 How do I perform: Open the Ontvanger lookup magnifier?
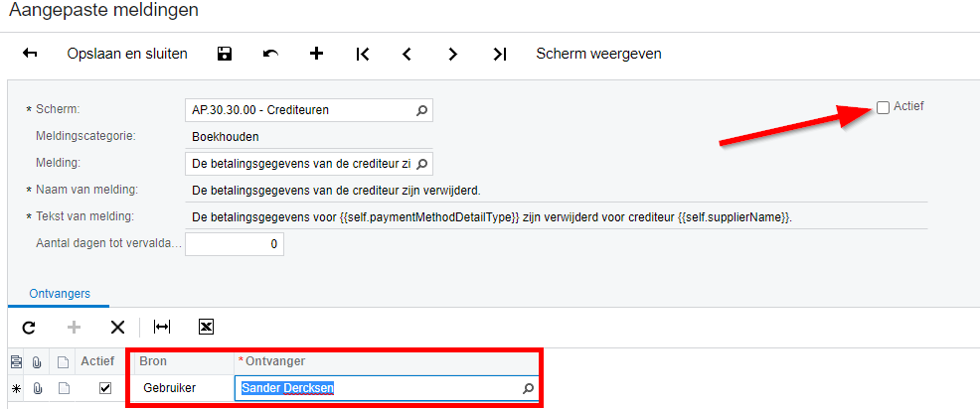pyautogui.click(x=528, y=388)
